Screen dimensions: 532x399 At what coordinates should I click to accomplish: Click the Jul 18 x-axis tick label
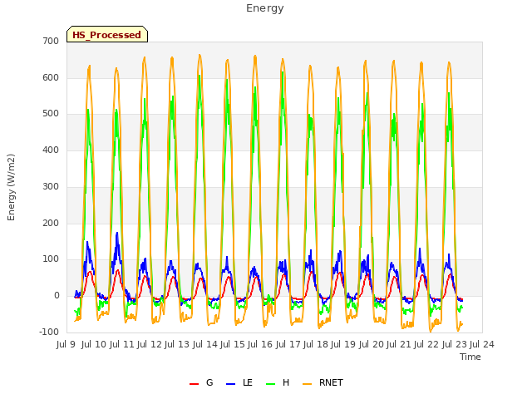click(316, 345)
